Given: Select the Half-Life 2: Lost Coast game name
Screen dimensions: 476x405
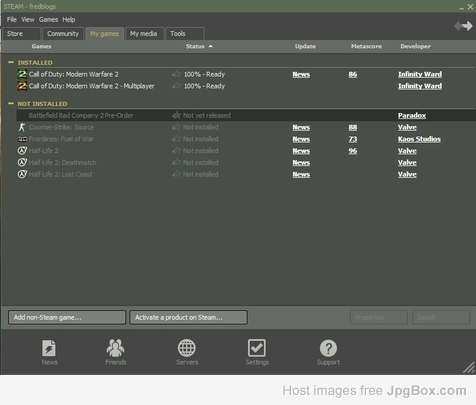Looking at the screenshot, I should tap(60, 174).
